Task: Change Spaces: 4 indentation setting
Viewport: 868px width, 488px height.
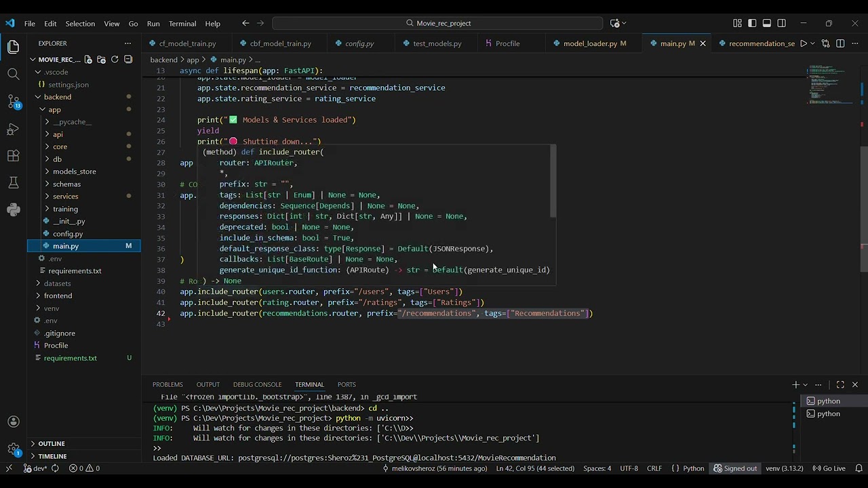Action: [x=597, y=468]
